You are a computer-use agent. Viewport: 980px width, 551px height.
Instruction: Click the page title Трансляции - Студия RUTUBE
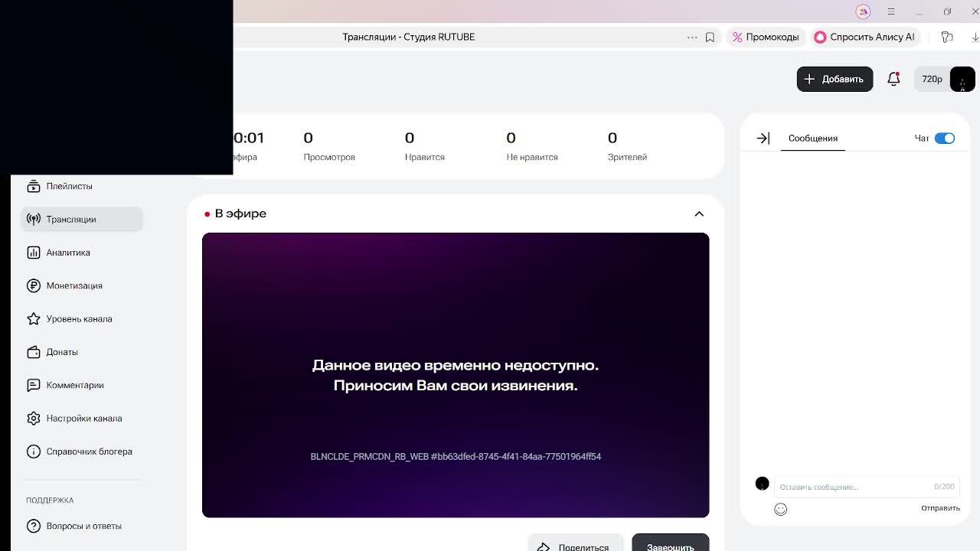[x=409, y=37]
